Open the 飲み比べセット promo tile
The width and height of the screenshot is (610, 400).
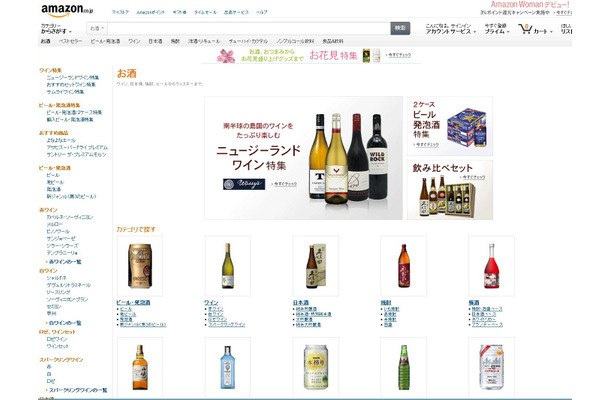pyautogui.click(x=450, y=190)
